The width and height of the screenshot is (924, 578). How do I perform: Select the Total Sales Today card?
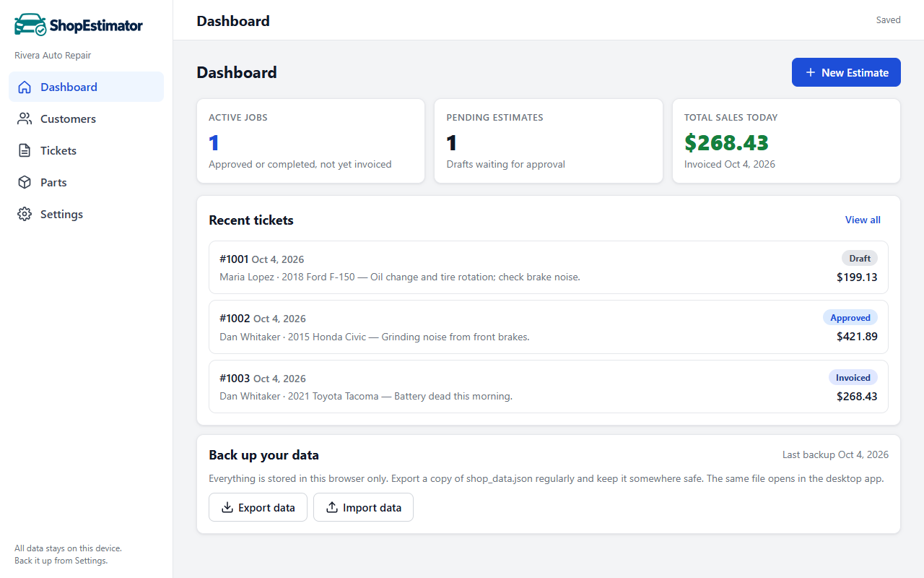coord(786,141)
